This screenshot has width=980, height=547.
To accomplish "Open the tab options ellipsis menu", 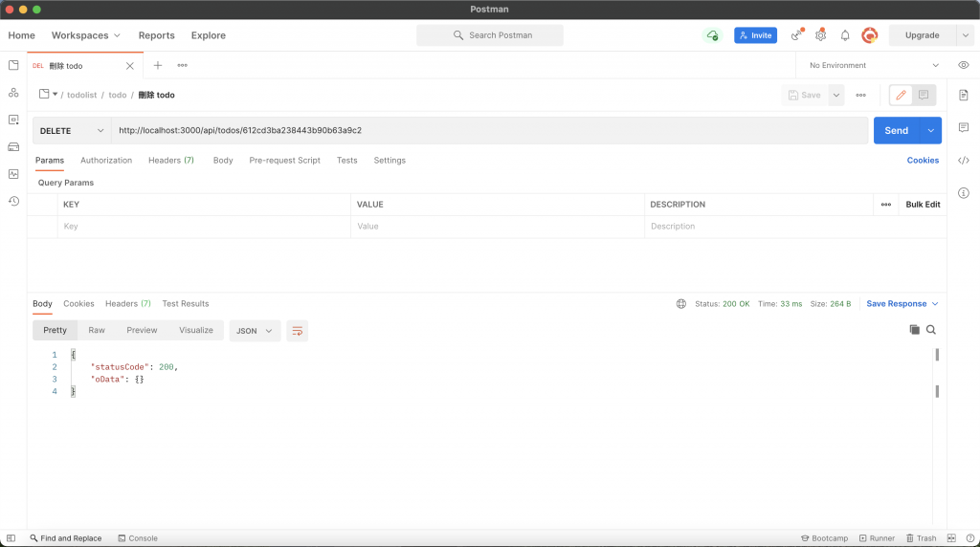I will pyautogui.click(x=182, y=66).
